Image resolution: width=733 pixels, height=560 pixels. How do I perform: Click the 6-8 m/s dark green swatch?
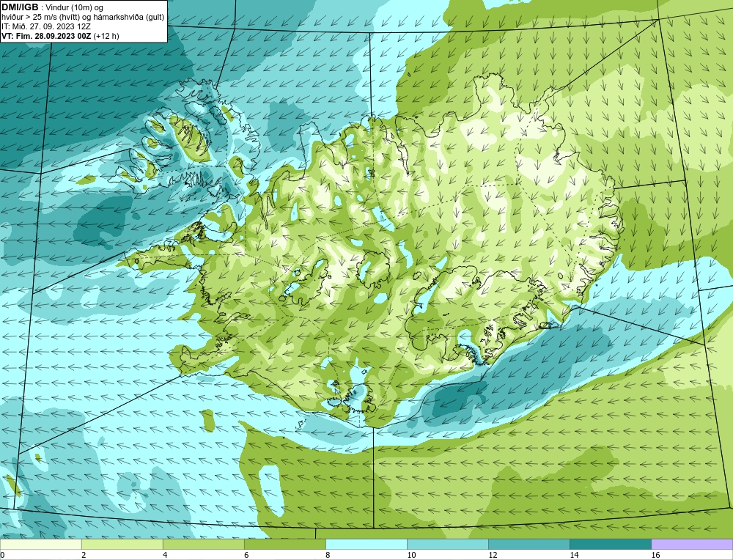pos(284,544)
